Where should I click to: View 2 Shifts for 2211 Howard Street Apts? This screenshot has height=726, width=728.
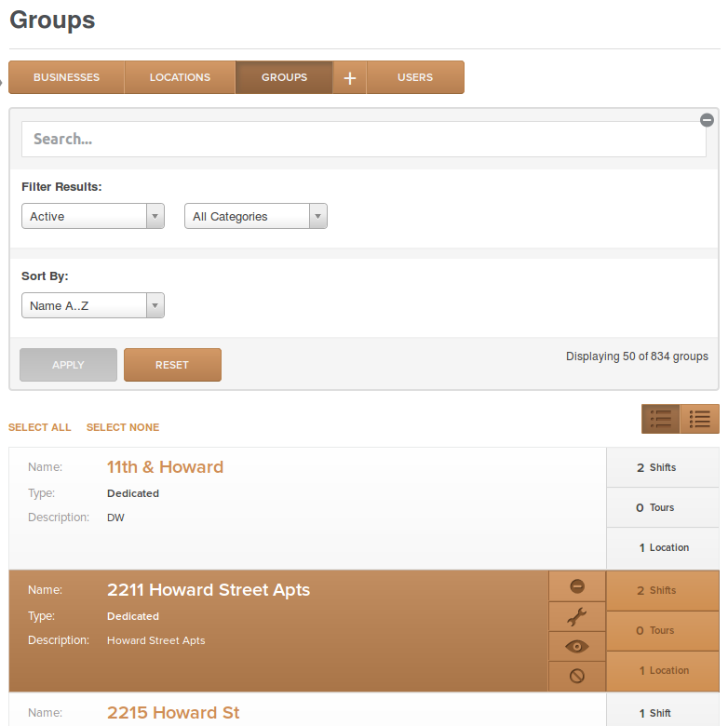point(663,590)
